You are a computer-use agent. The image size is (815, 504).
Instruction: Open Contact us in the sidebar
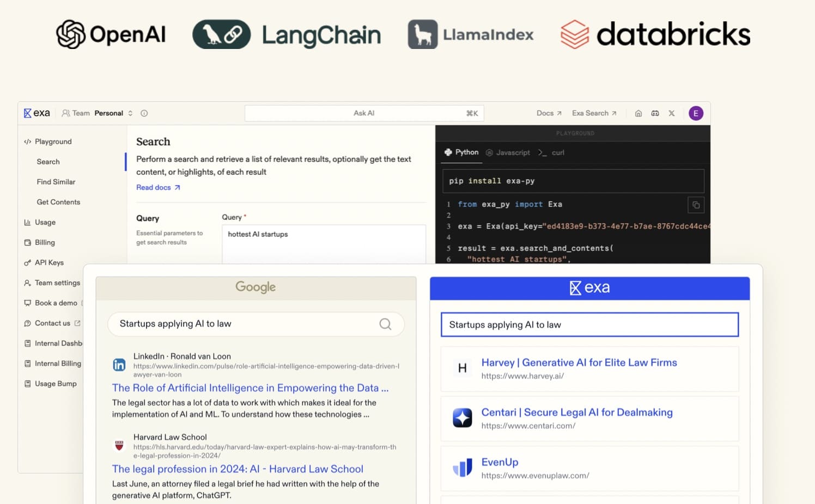tap(52, 323)
